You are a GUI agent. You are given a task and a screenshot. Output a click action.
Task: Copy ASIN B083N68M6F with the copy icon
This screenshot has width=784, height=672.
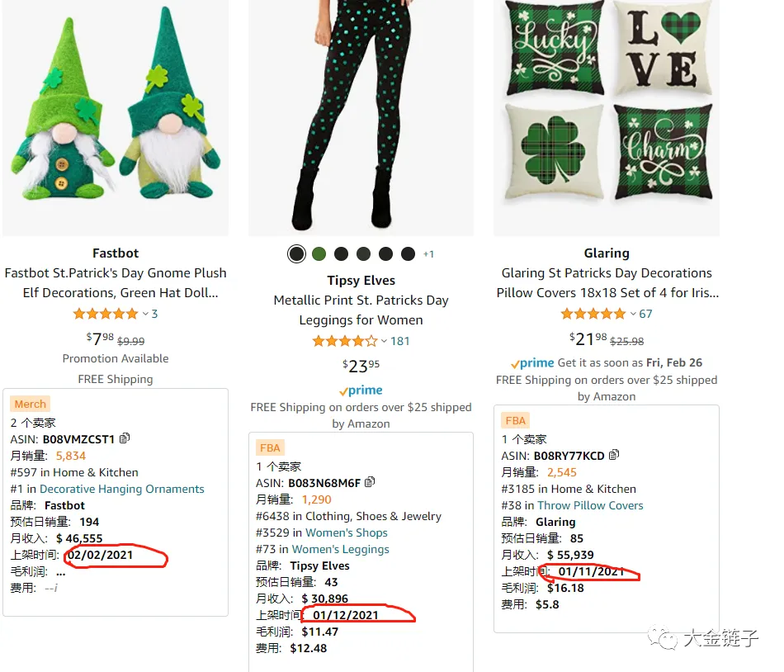370,482
